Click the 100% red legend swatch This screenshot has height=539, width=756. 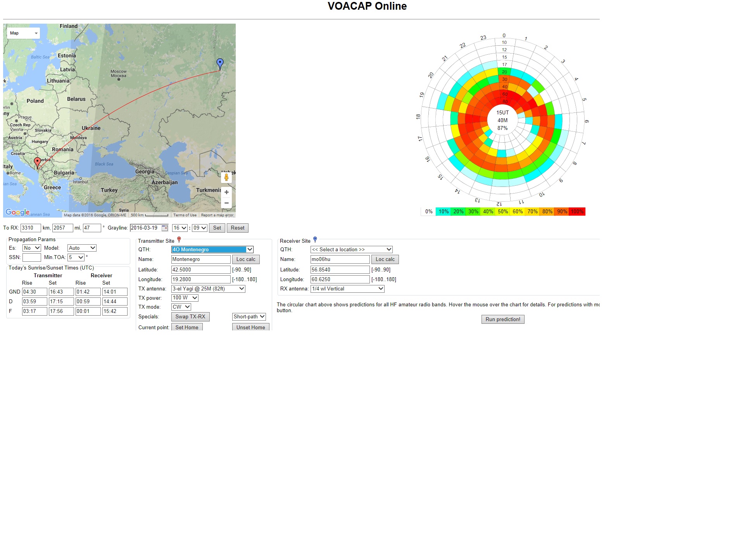pyautogui.click(x=577, y=212)
